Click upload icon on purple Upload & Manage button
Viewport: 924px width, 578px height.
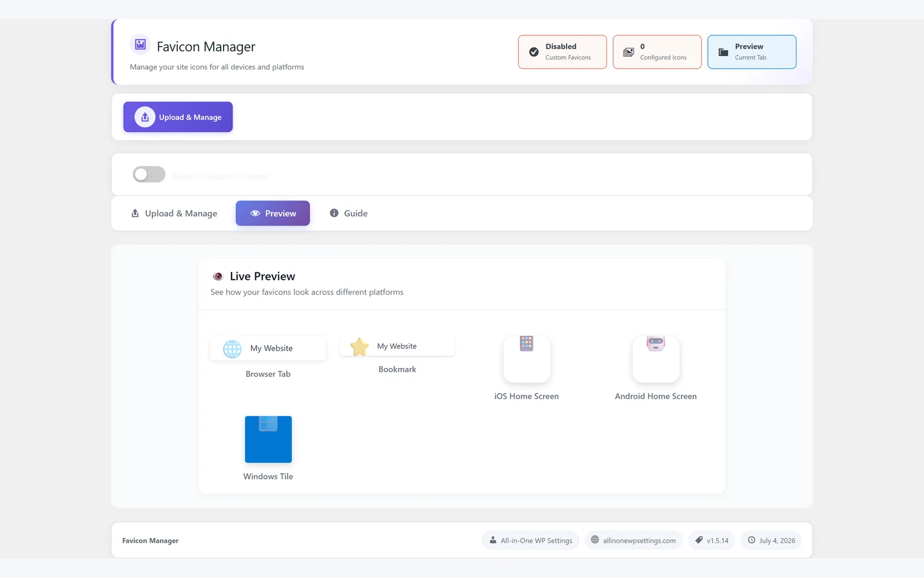pos(145,117)
